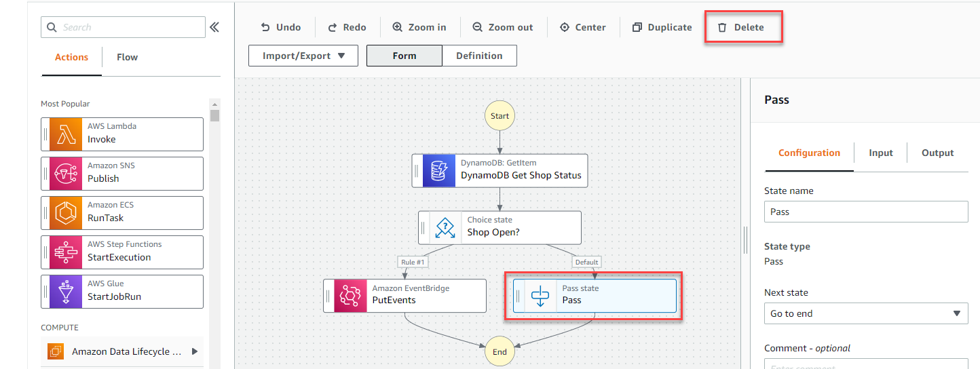This screenshot has width=980, height=369.
Task: Open the Actions tab
Action: tap(71, 58)
